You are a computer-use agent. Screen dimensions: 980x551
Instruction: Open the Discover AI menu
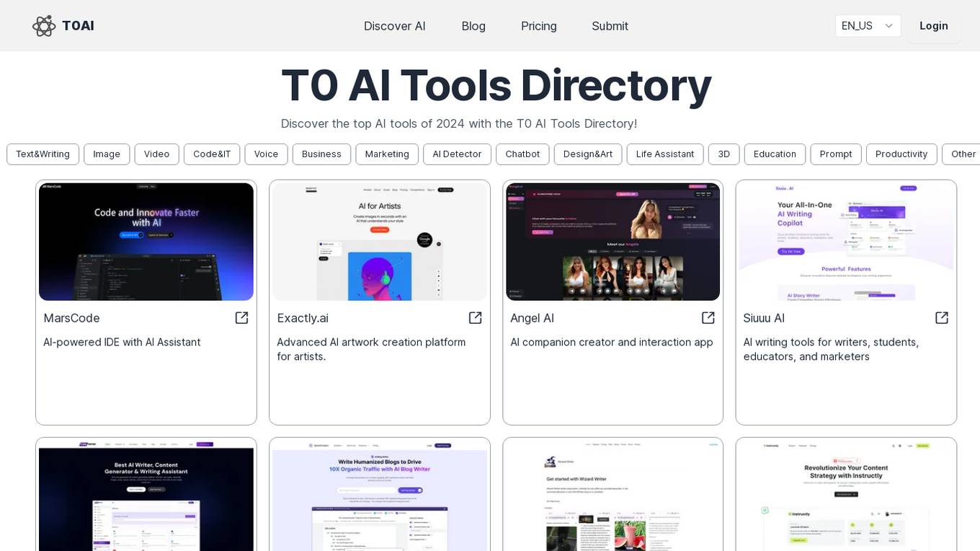[395, 26]
